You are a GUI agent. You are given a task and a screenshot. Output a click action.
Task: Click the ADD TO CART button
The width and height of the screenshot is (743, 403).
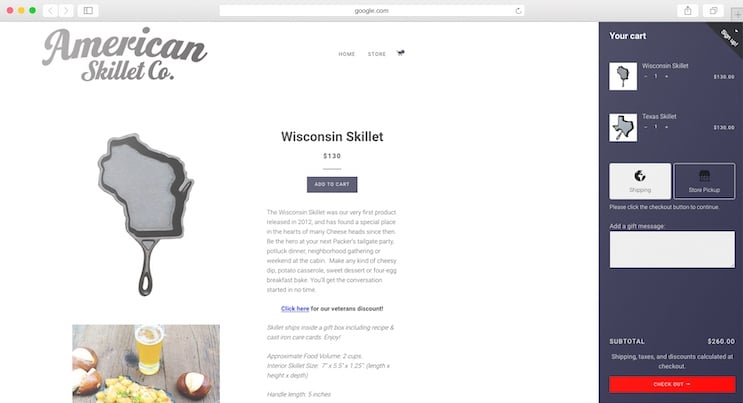[x=332, y=184]
